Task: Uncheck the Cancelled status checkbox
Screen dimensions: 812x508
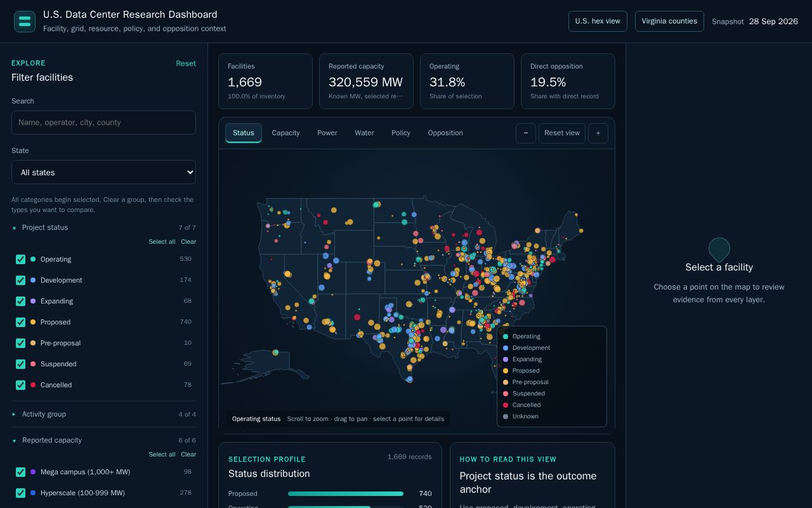Action: 20,385
